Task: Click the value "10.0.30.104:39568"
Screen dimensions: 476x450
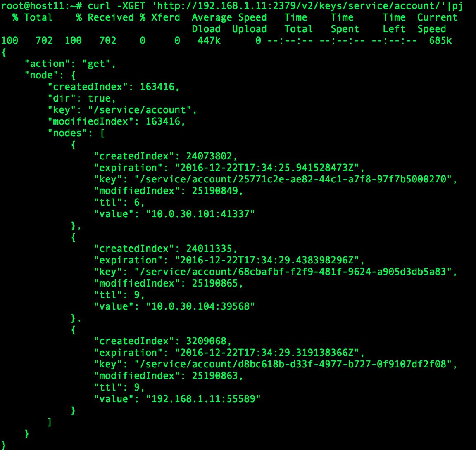Action: (200, 307)
